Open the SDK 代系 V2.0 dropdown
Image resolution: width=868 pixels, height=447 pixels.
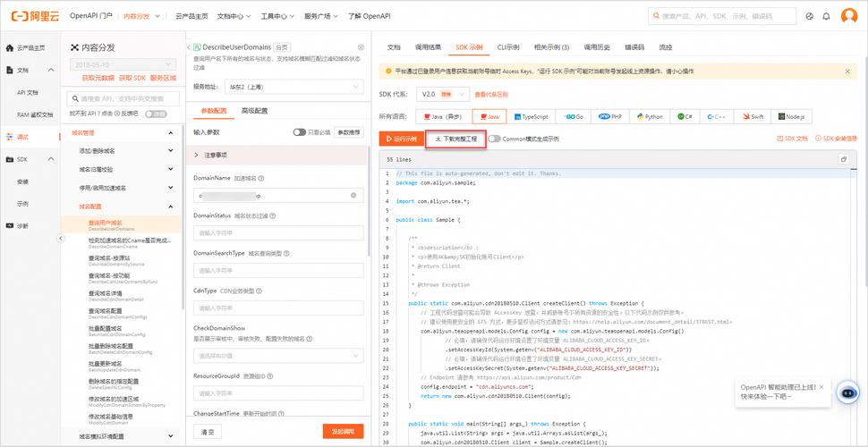[444, 95]
